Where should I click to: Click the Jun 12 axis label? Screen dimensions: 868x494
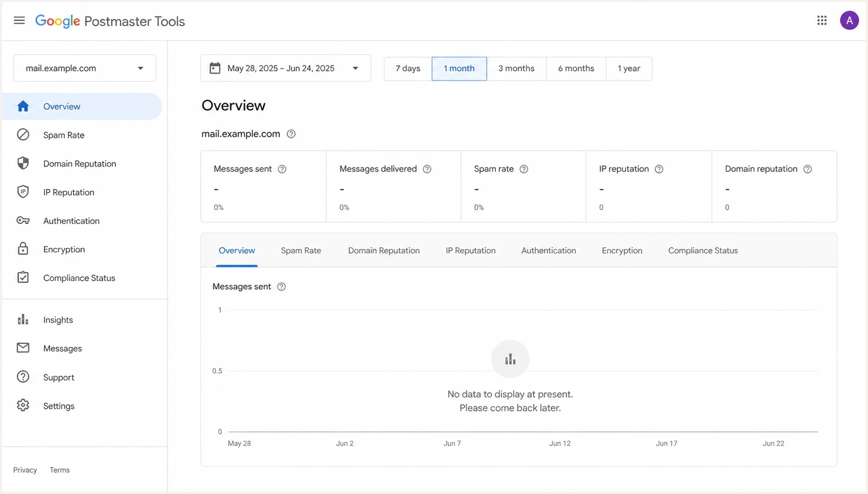click(560, 443)
